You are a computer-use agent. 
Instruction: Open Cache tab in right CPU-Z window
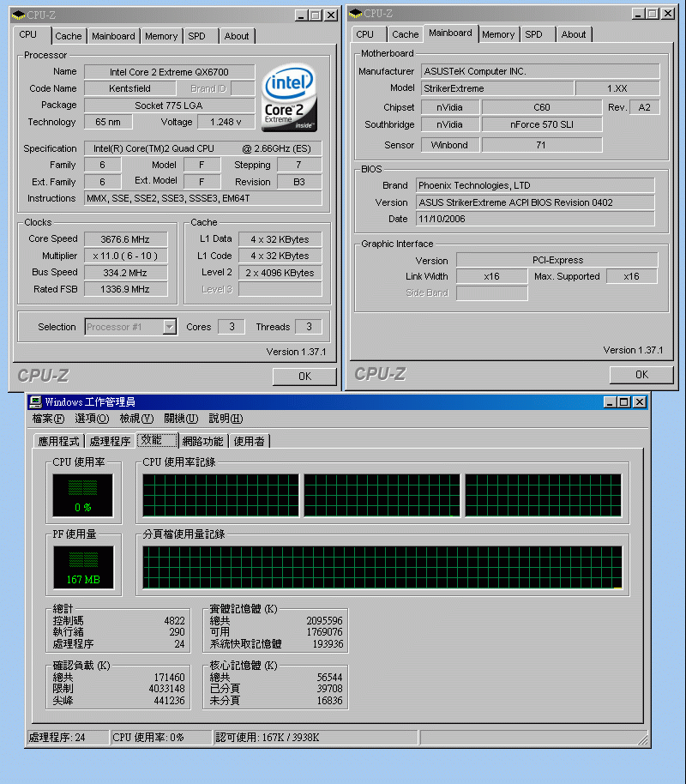tap(405, 34)
